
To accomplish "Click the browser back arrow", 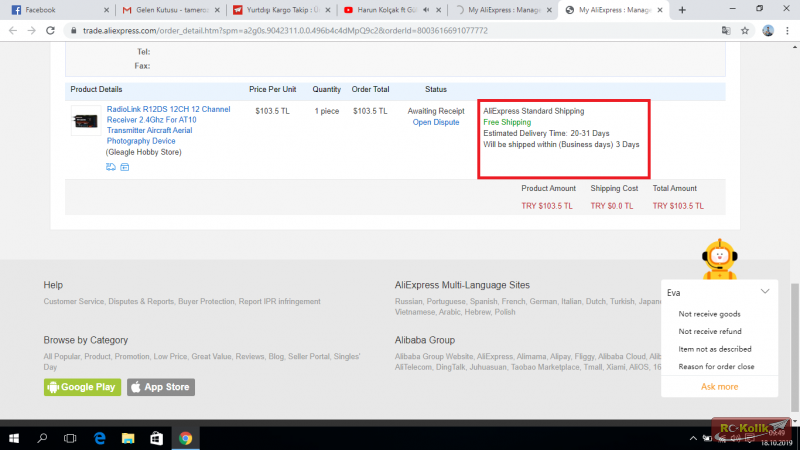I will (x=13, y=31).
